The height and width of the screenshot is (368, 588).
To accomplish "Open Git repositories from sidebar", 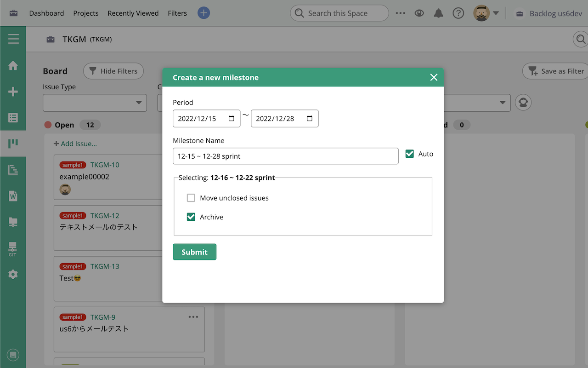I will click(13, 248).
